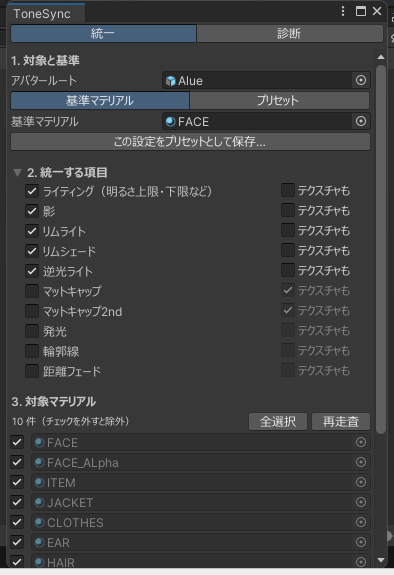Click この設定をプリセットとして保存 button

click(190, 142)
